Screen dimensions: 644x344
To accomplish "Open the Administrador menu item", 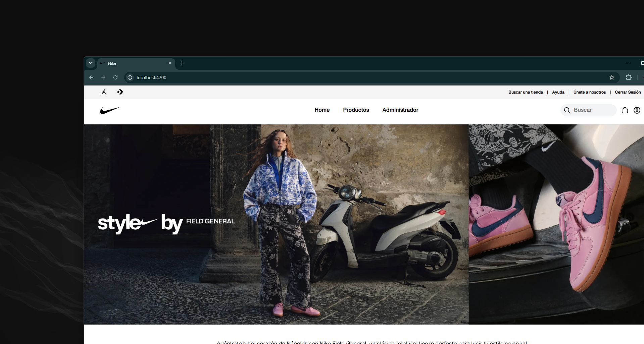I will pyautogui.click(x=400, y=110).
